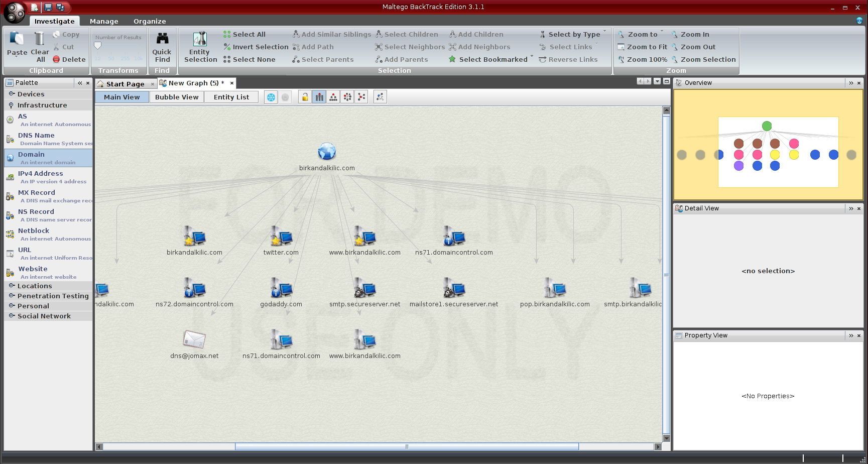
Task: Select the circular layout mode icon
Action: (347, 97)
